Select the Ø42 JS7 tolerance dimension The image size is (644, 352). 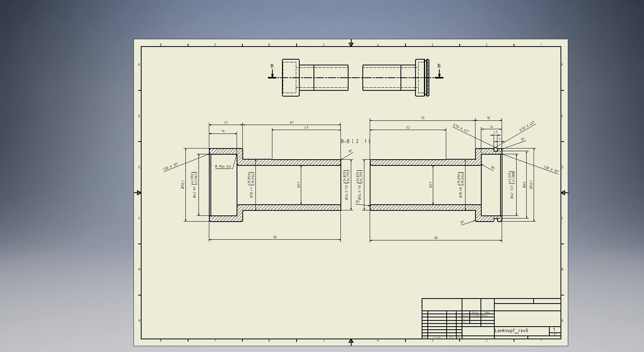point(512,185)
